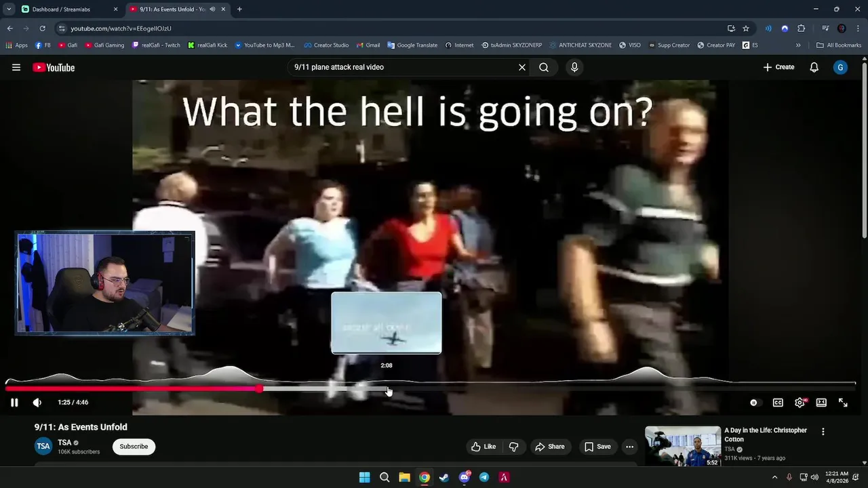Click the 2:08 plane preview thumbnail

pos(387,323)
